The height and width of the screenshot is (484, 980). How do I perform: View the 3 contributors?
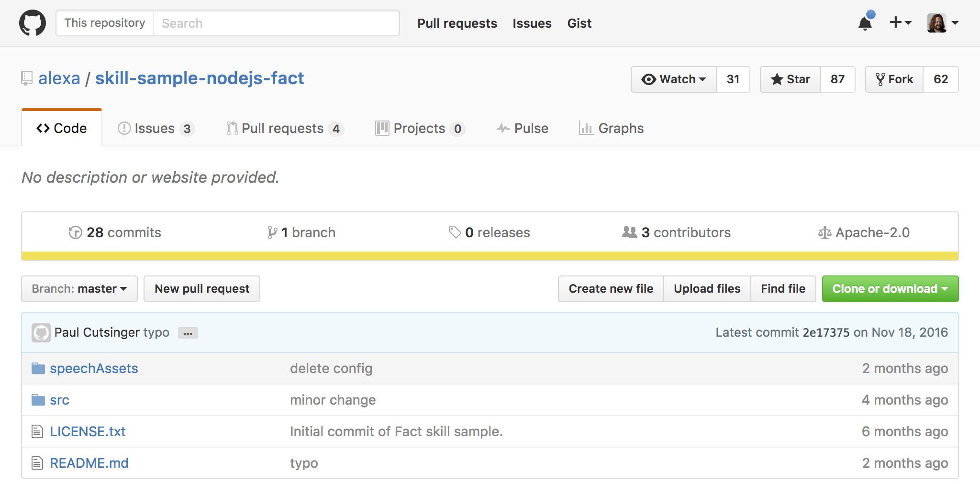click(x=676, y=232)
